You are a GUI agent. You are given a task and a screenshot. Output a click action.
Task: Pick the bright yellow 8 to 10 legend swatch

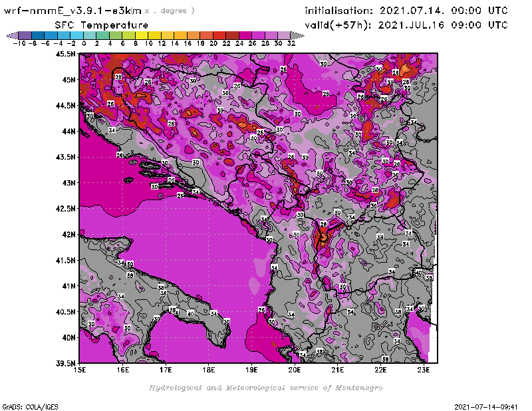[x=142, y=35]
